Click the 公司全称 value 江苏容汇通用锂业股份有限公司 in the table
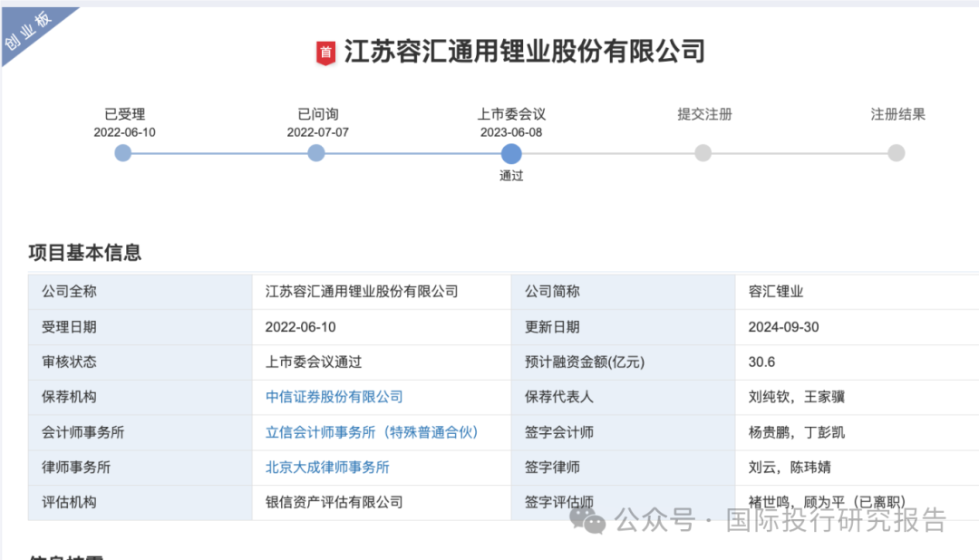This screenshot has width=979, height=560. click(362, 292)
